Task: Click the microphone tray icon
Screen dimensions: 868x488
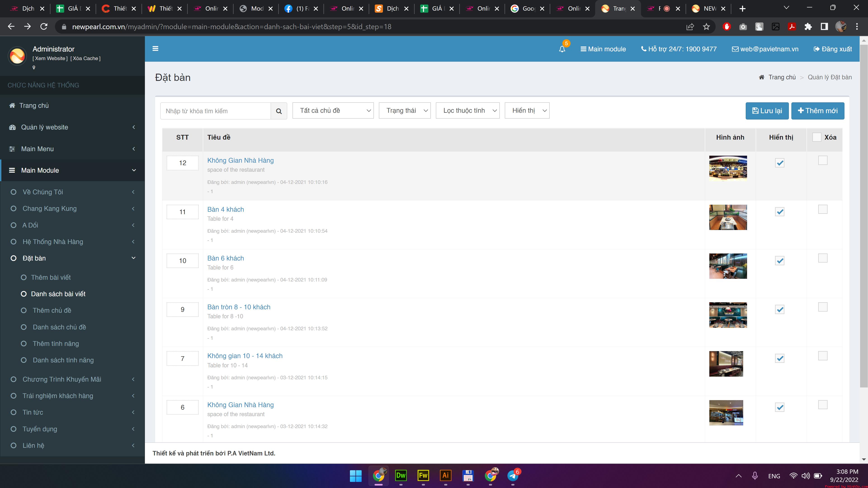Action: (755, 476)
